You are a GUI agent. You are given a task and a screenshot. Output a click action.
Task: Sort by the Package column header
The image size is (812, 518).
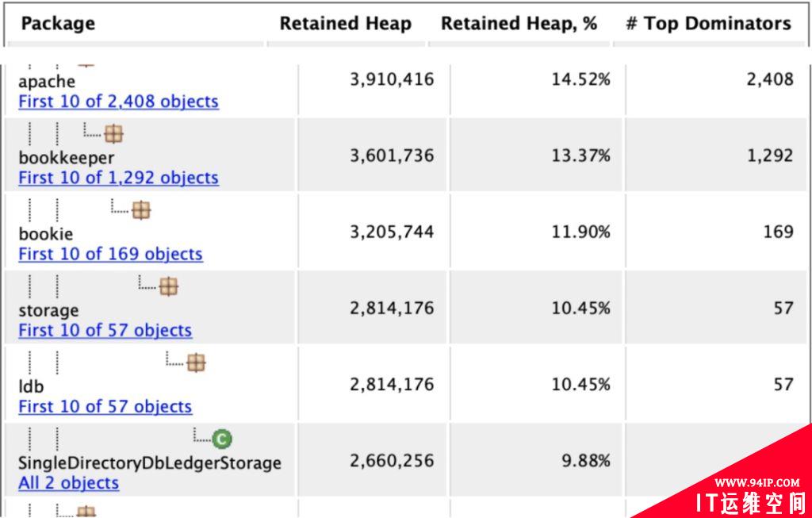[x=58, y=23]
